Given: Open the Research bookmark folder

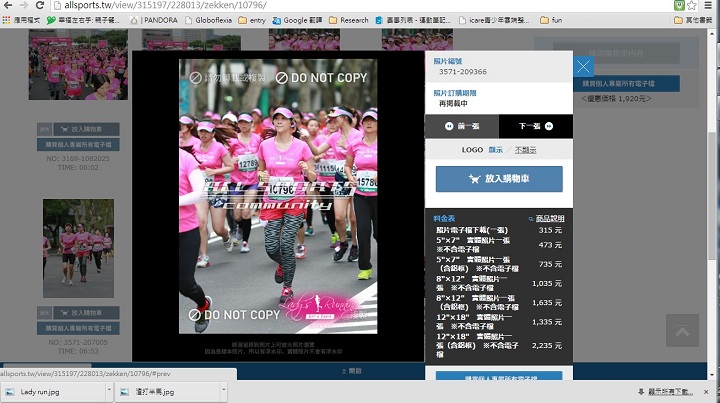Looking at the screenshot, I should point(349,20).
